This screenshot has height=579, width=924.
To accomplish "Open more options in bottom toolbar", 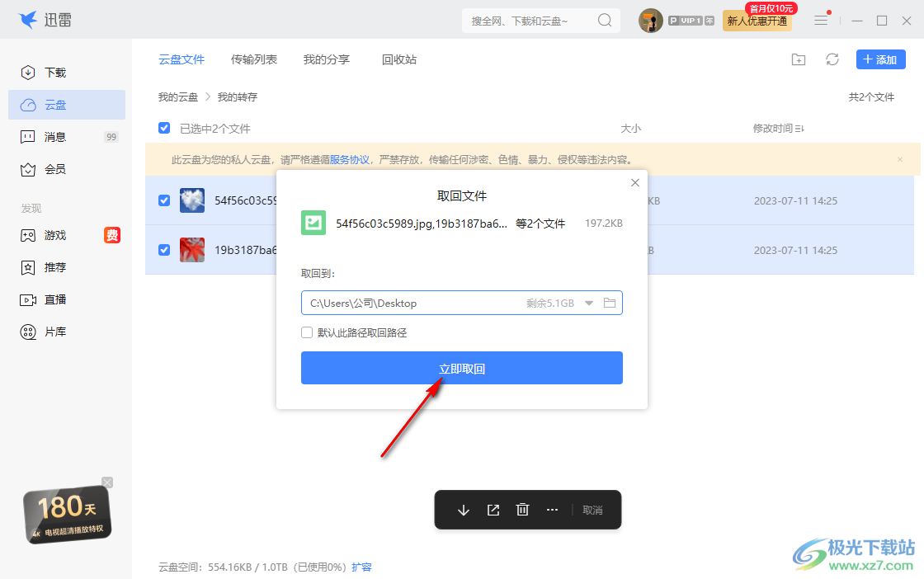I will pyautogui.click(x=552, y=510).
